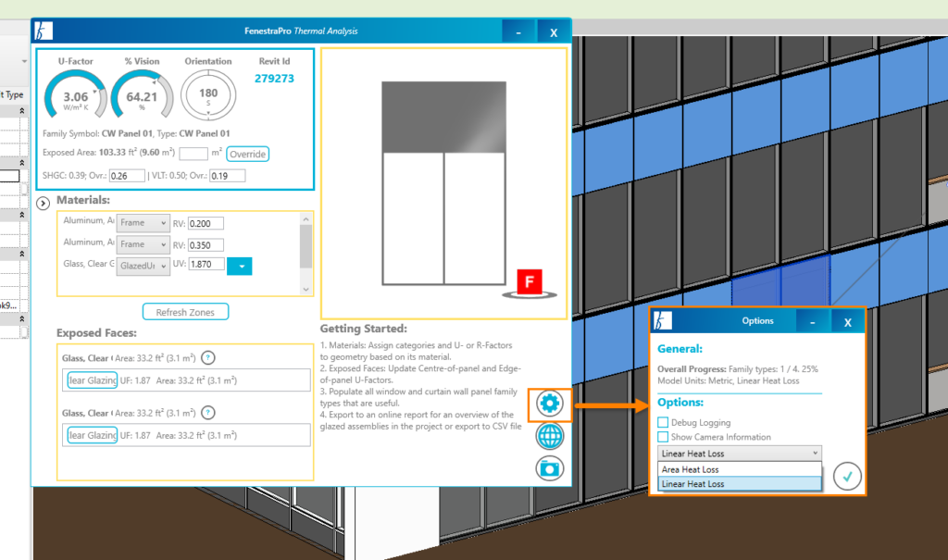Image resolution: width=948 pixels, height=560 pixels.
Task: Open second Aluminum Frame category dropdown
Action: (x=143, y=244)
